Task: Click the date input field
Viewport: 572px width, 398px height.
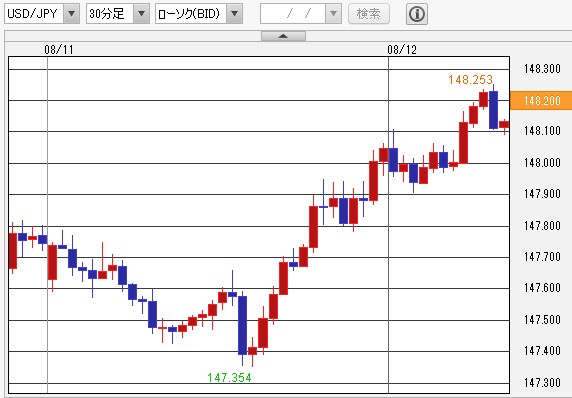Action: tap(293, 14)
